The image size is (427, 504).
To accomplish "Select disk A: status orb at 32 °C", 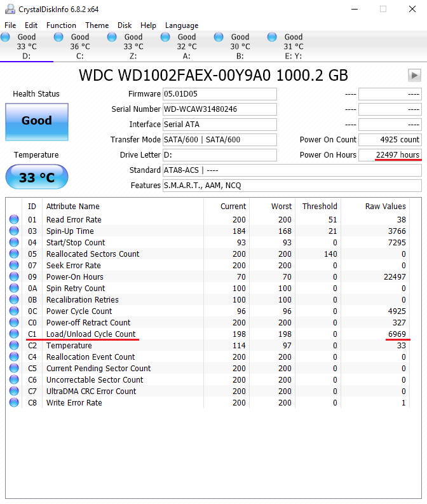I will click(x=165, y=37).
